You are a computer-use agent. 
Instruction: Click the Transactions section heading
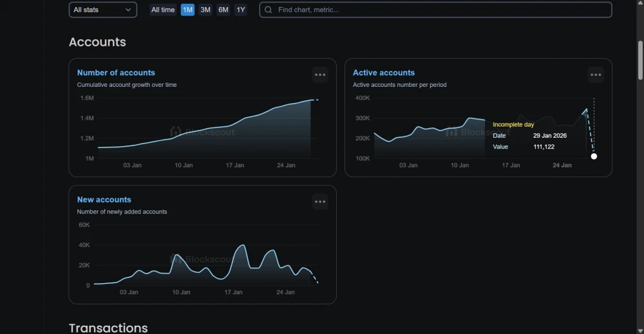click(108, 328)
